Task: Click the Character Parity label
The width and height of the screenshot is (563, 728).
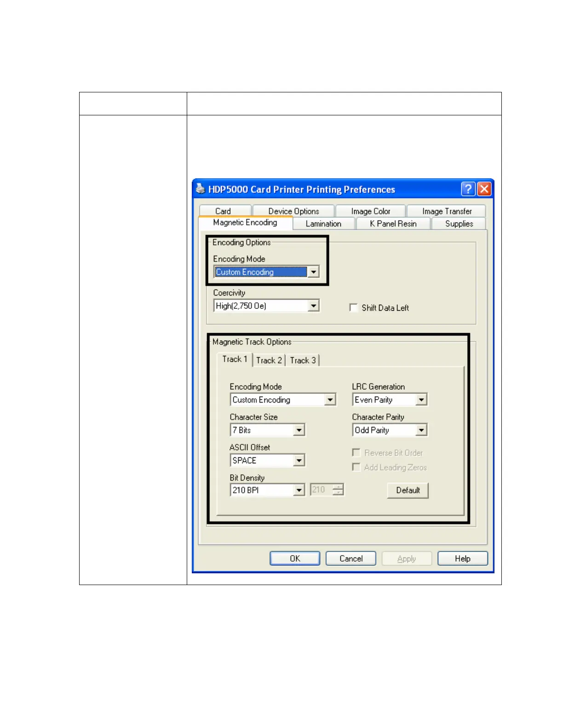Action: coord(378,417)
